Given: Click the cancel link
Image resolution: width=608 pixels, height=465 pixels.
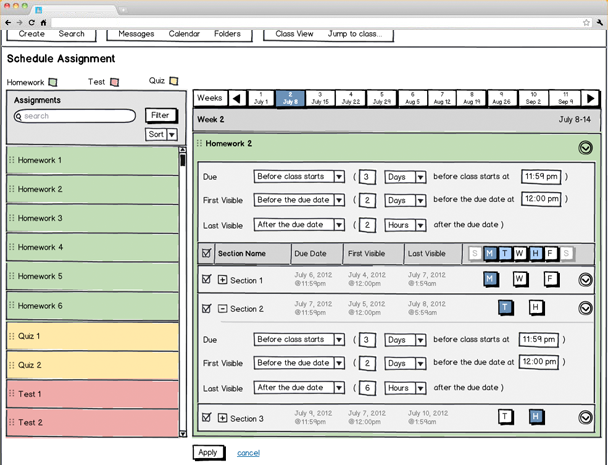Looking at the screenshot, I should coord(248,453).
